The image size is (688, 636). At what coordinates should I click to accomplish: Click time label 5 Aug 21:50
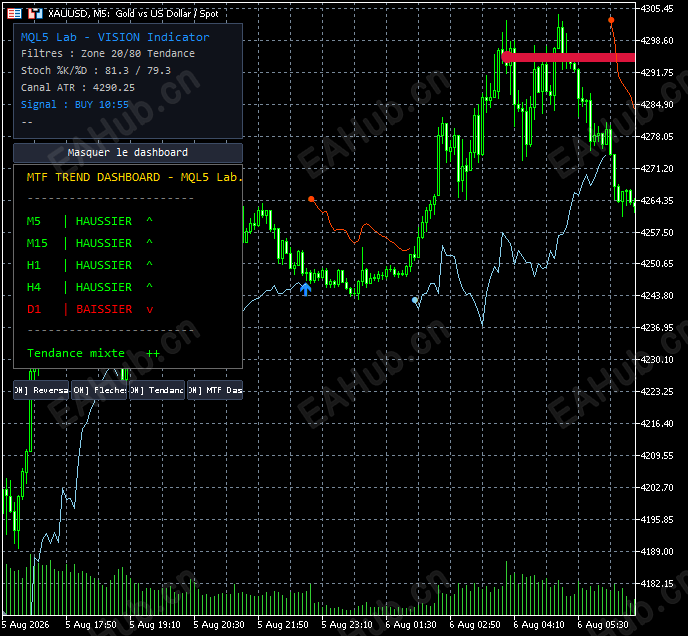(x=283, y=624)
